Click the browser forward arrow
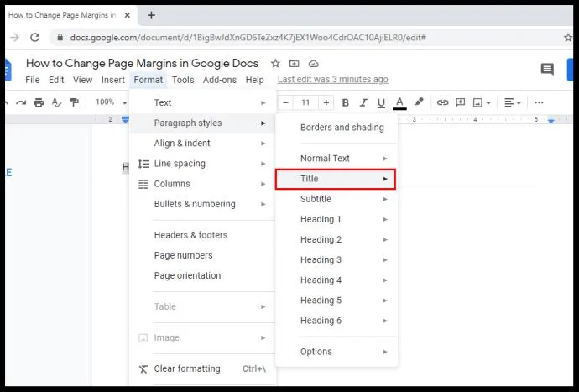The image size is (579, 392). [x=14, y=37]
